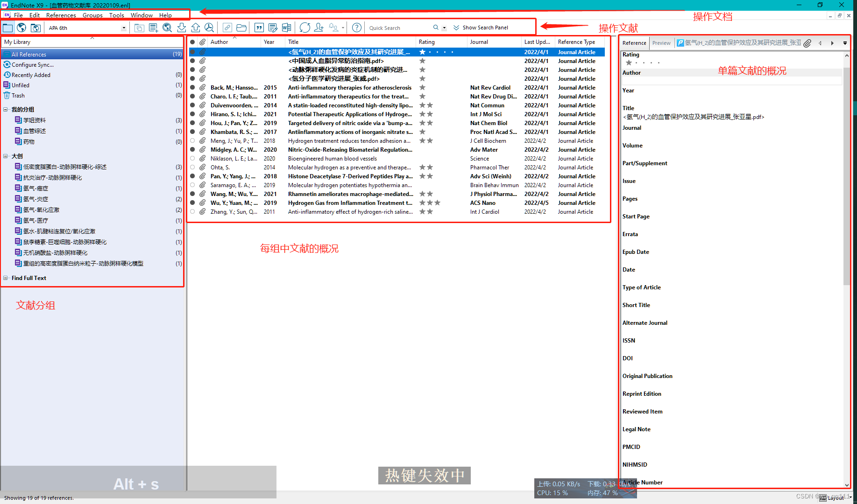Toggle read status dot for Charo, I. F. row
This screenshot has height=504, width=857.
192,97
